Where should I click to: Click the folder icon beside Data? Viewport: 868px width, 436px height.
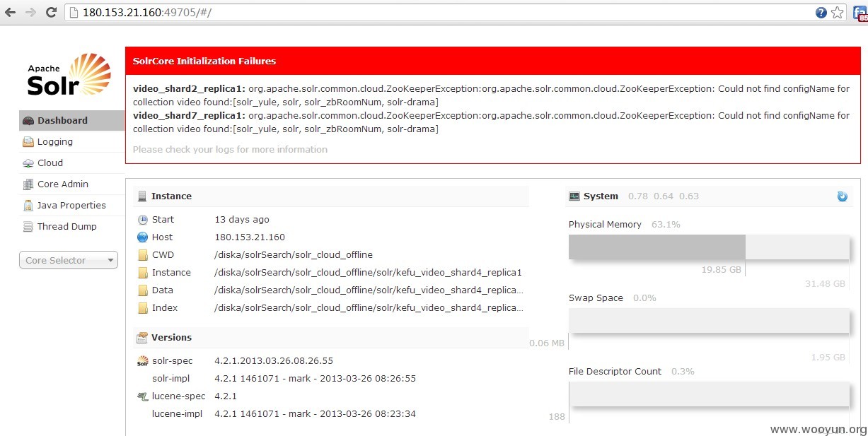point(143,290)
